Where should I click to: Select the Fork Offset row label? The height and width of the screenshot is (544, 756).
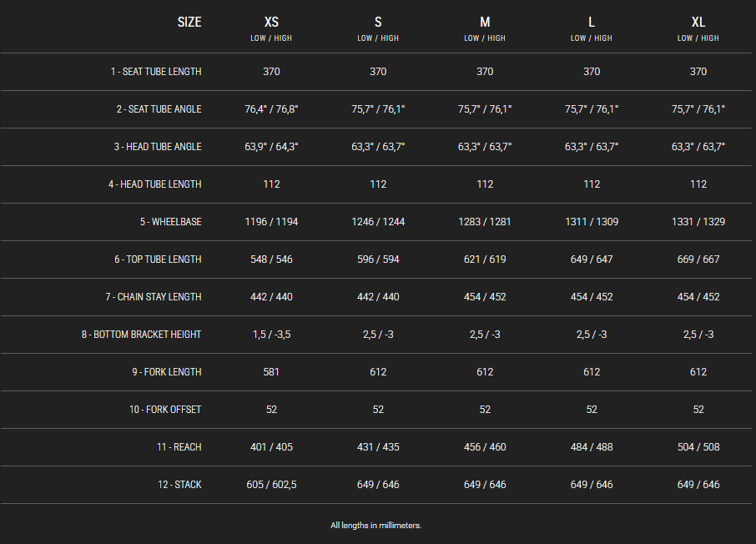[x=165, y=410]
